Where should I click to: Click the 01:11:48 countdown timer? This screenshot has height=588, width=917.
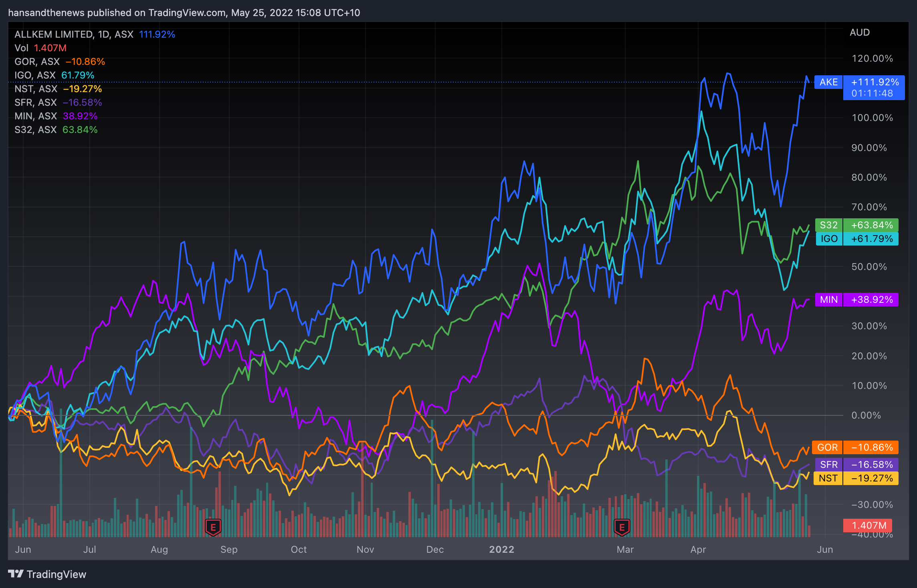pyautogui.click(x=872, y=93)
